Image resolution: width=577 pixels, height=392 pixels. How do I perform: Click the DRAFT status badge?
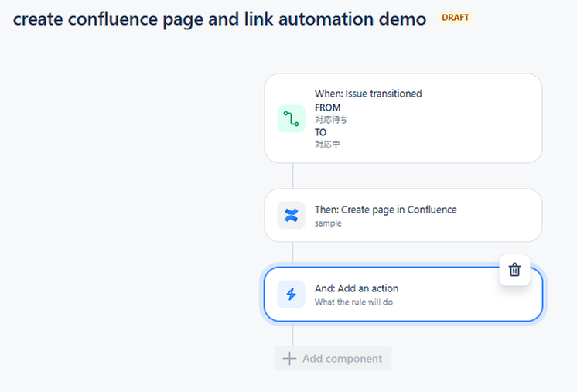[456, 18]
